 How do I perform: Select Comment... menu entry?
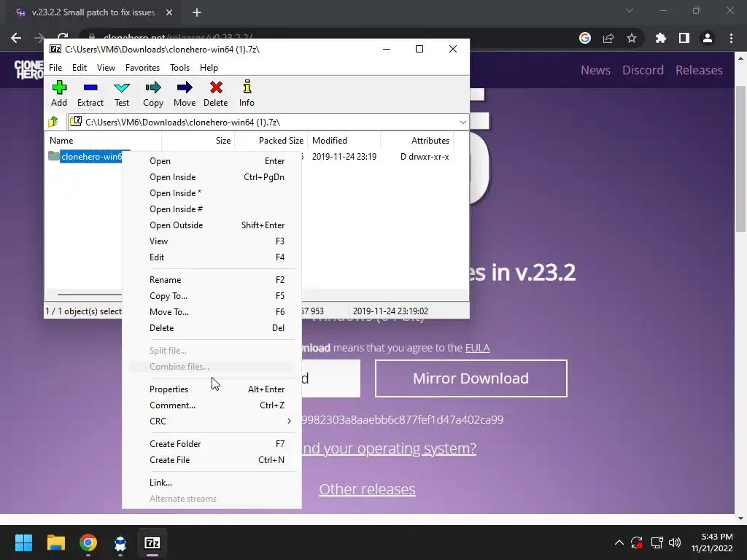(x=212, y=405)
